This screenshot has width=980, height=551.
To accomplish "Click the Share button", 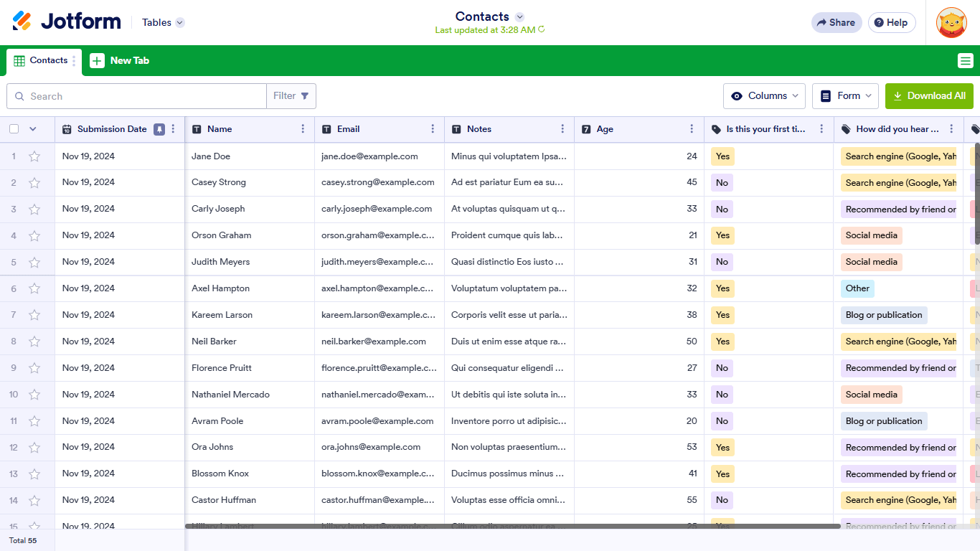I will (836, 22).
